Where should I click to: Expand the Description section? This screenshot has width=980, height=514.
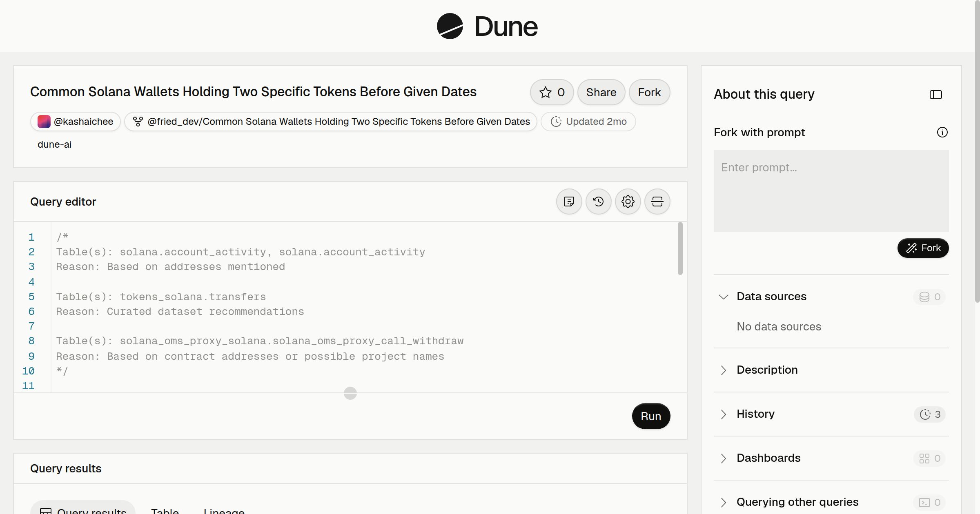point(723,370)
